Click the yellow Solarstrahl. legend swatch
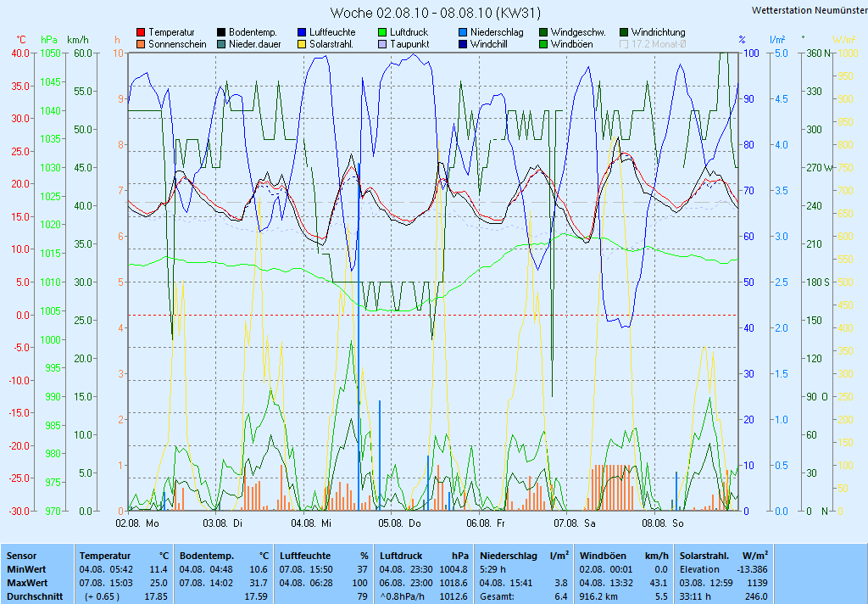Viewport: 868px width, 604px height. pos(302,44)
